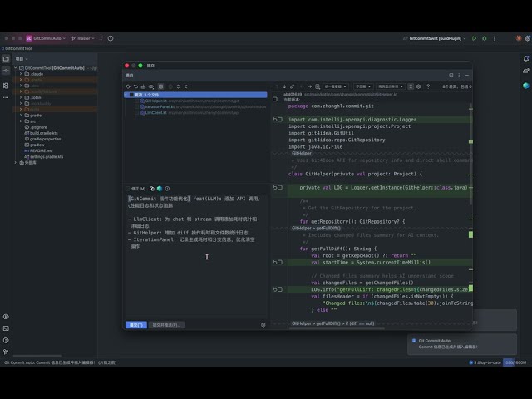
Task: Revert the Logger import change arrow
Action: (274, 120)
